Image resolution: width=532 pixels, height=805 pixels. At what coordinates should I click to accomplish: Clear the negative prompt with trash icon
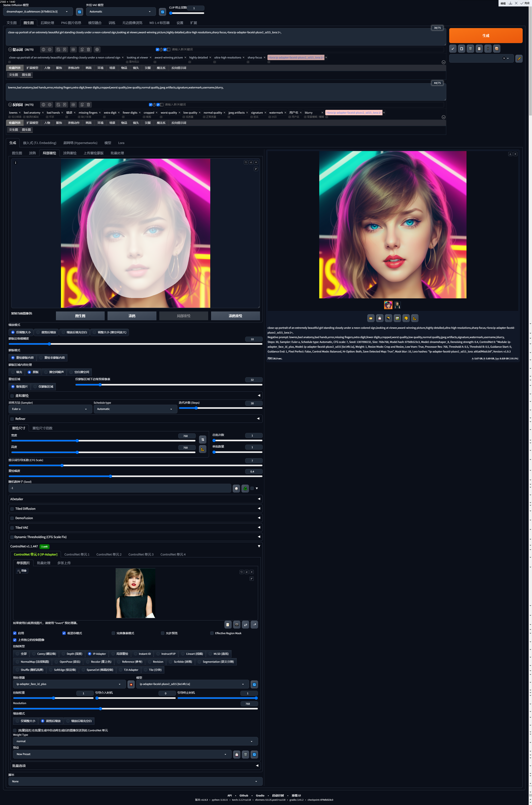point(88,104)
